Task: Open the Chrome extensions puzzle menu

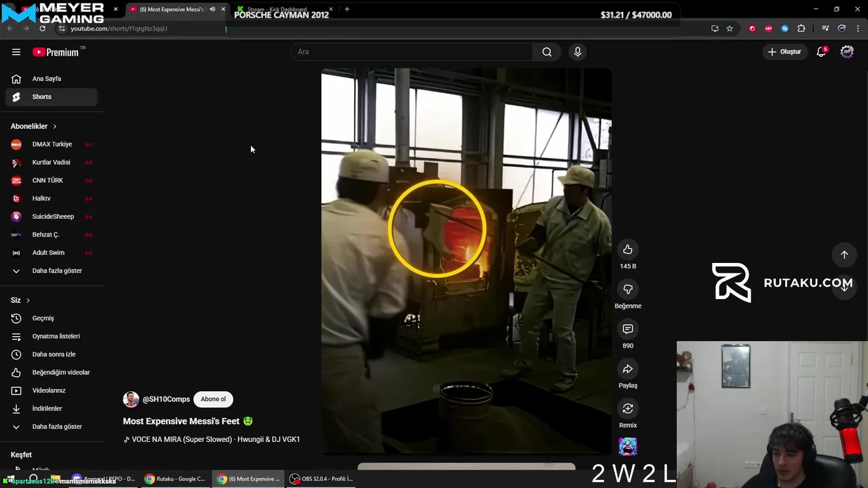Action: point(802,28)
